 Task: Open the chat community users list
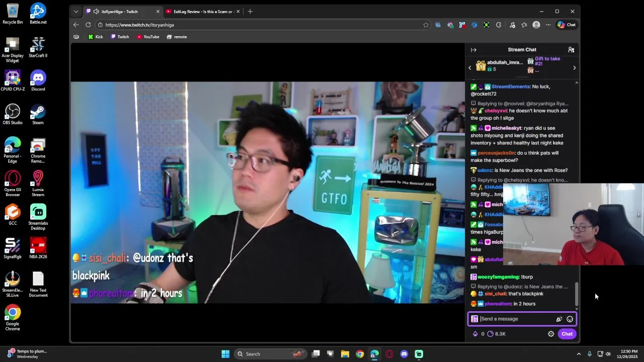tap(571, 50)
